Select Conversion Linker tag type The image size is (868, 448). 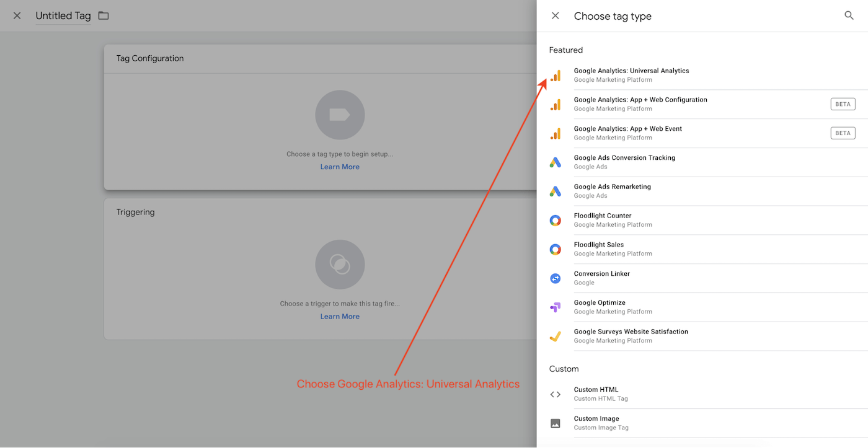[702, 279]
